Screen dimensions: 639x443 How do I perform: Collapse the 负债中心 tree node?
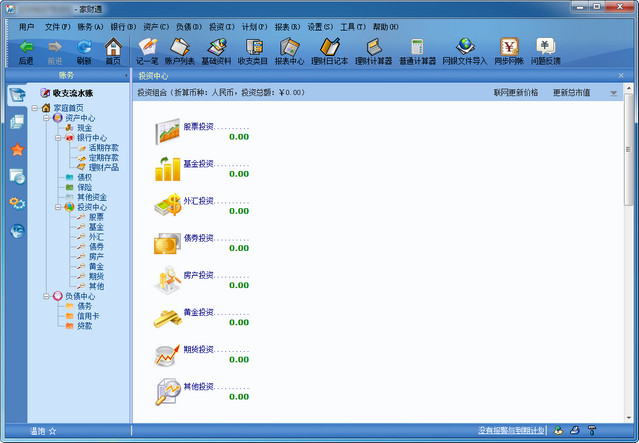point(46,296)
